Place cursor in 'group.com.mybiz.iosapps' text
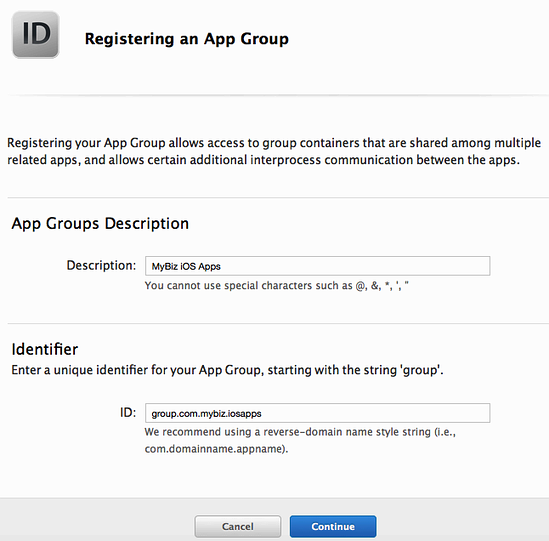The height and width of the screenshot is (541, 549). 206,414
